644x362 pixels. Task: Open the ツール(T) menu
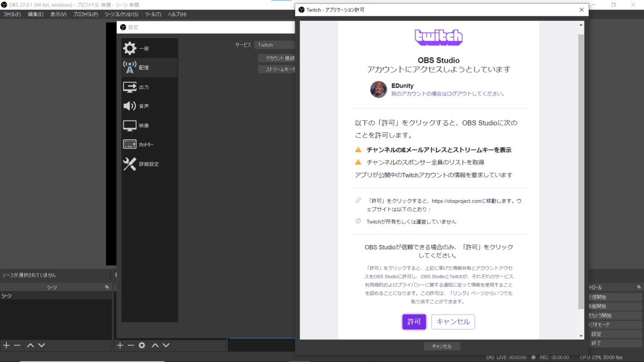[153, 14]
